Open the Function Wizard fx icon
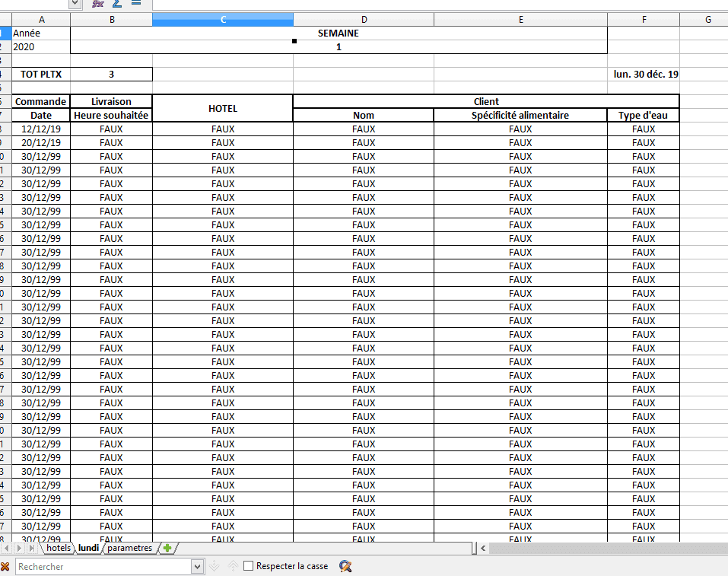Viewport: 728px width, 576px height. pyautogui.click(x=97, y=4)
